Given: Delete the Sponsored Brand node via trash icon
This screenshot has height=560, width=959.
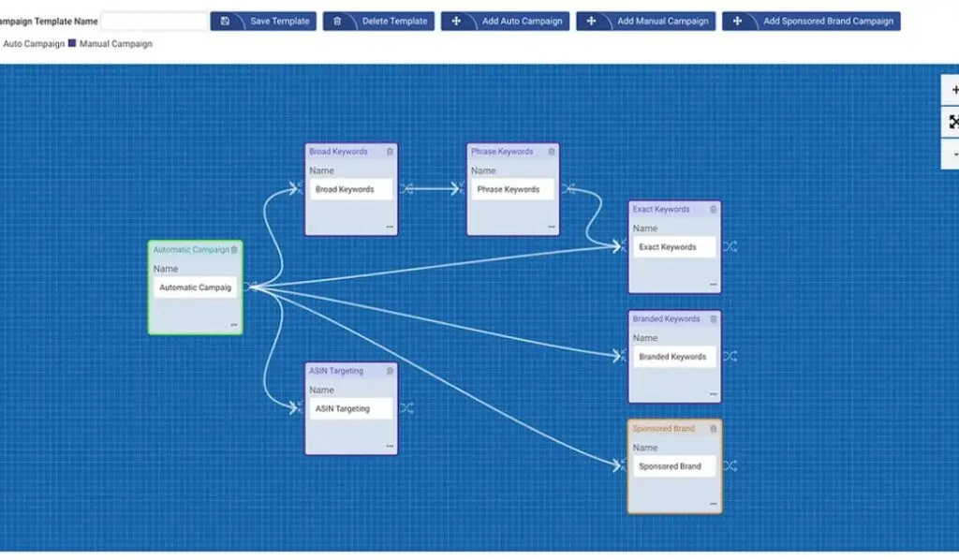Looking at the screenshot, I should [714, 429].
